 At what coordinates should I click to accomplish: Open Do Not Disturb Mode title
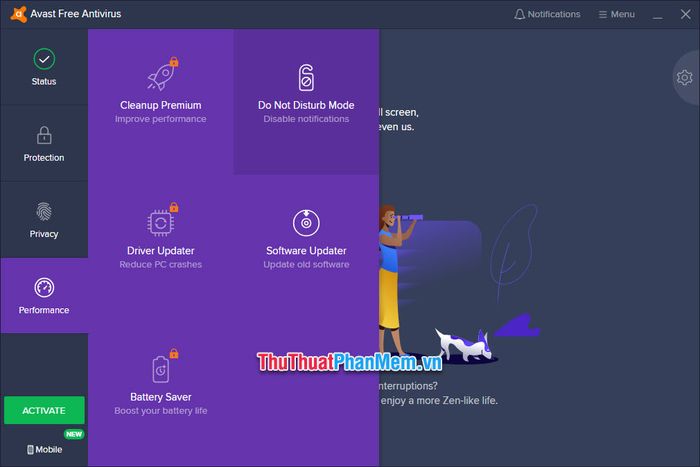[x=306, y=105]
